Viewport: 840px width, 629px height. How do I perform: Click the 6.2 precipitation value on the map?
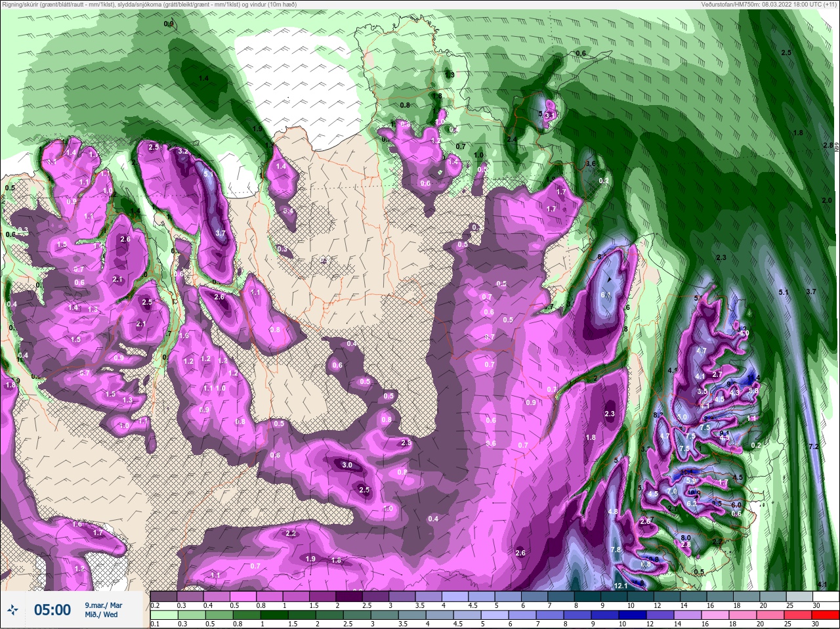coord(692,504)
